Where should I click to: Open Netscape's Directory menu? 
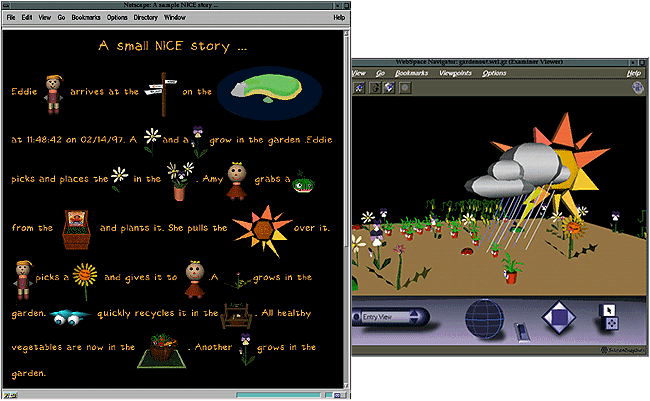click(146, 17)
